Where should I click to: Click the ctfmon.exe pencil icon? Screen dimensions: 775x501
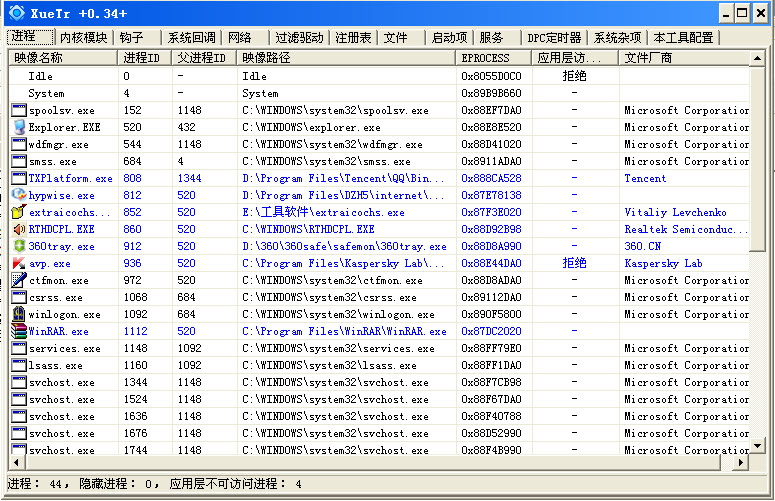coord(19,280)
